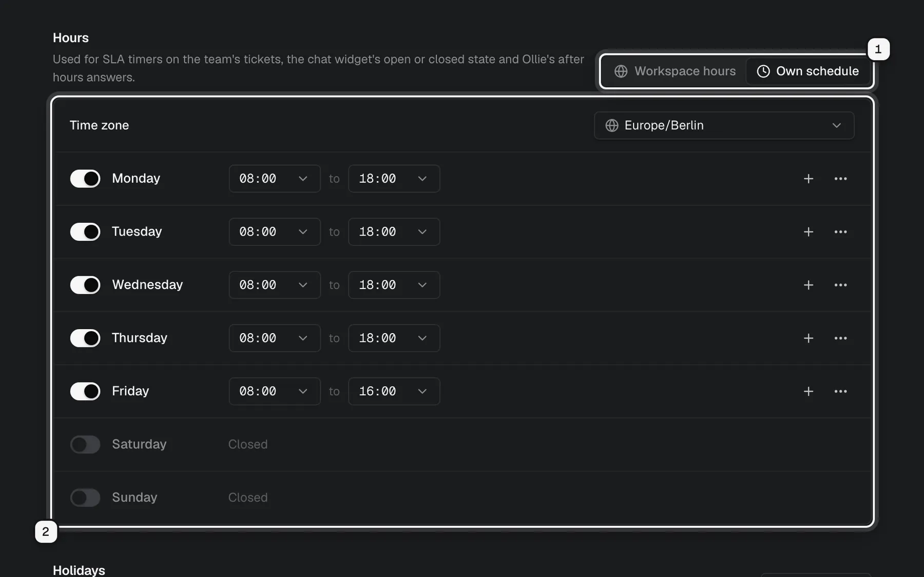This screenshot has width=924, height=577.
Task: Change Monday end time 18:00
Action: (x=394, y=179)
